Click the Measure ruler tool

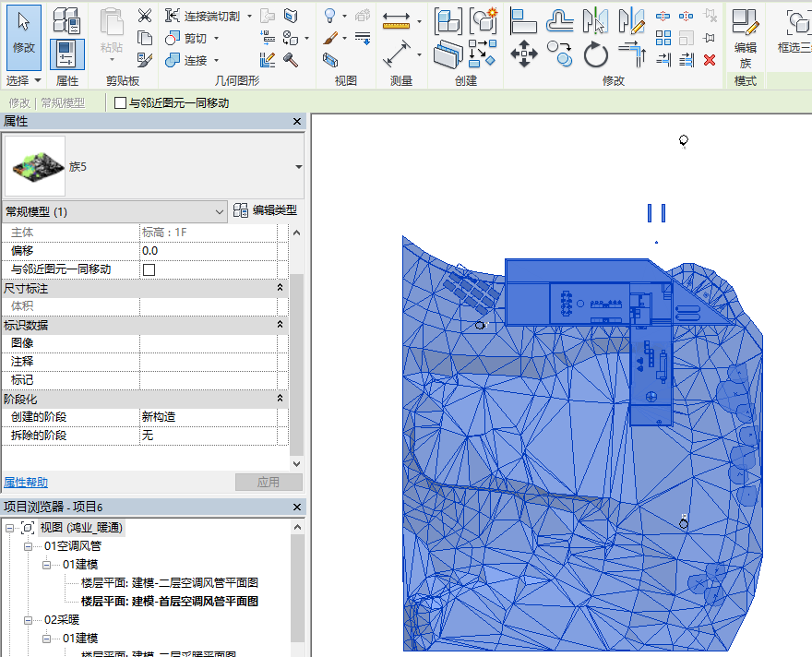396,20
